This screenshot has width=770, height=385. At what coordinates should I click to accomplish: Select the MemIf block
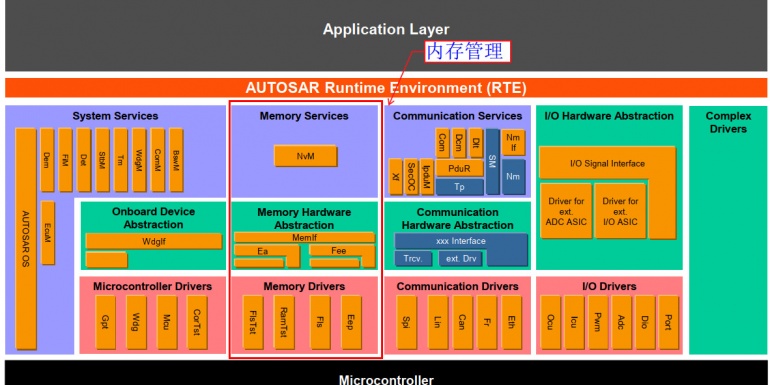tap(304, 238)
